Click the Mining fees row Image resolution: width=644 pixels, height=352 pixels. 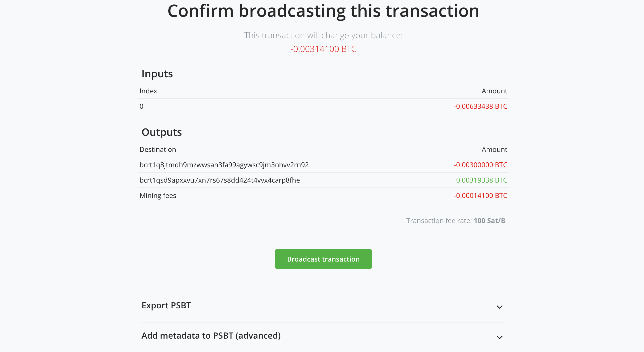158,195
